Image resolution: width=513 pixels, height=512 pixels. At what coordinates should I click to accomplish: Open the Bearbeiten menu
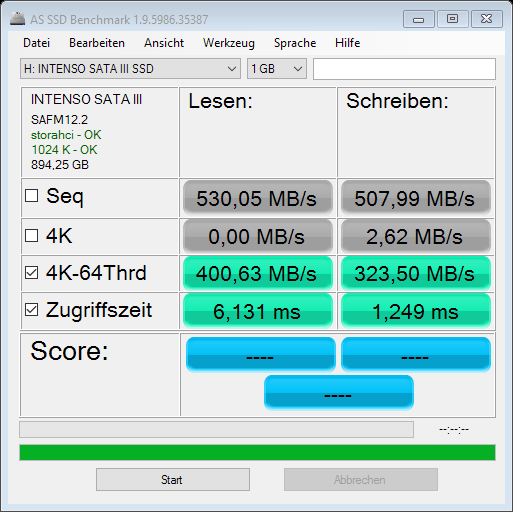pyautogui.click(x=97, y=43)
